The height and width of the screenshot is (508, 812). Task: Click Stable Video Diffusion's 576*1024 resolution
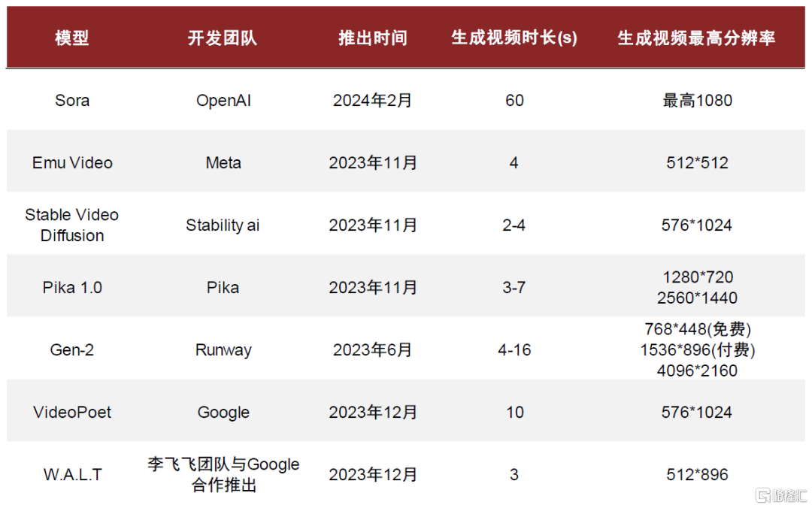click(696, 225)
